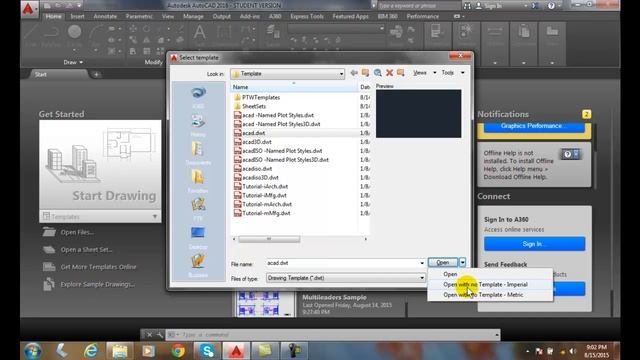Expand the File name history dropdown arrow

tap(422, 263)
